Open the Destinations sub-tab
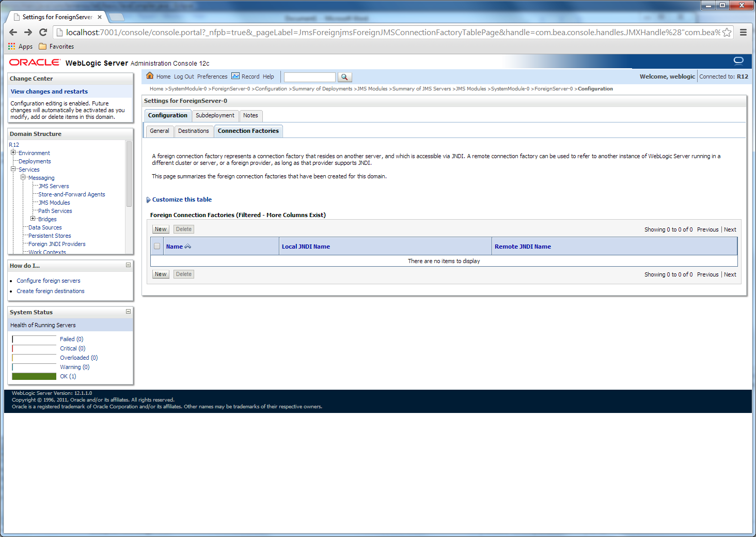The height and width of the screenshot is (537, 756). pos(193,131)
